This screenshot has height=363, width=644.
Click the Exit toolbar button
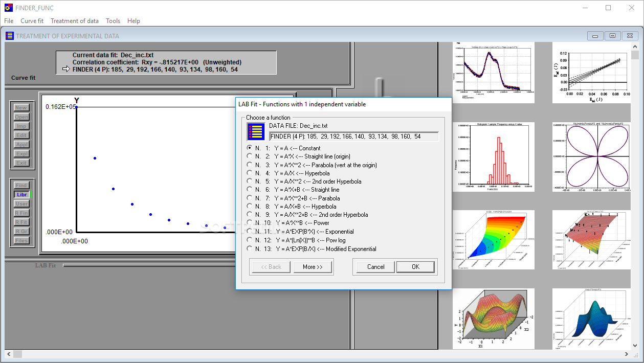tap(21, 163)
